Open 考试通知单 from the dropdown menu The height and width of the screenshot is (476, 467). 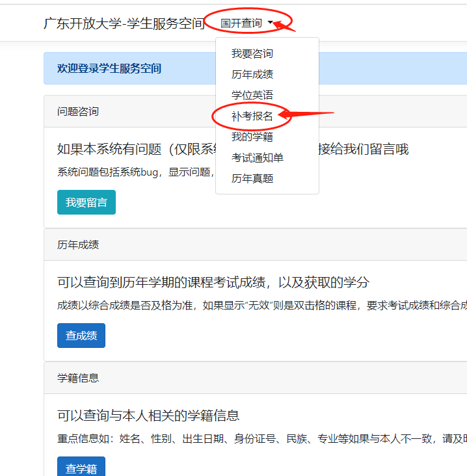click(257, 158)
